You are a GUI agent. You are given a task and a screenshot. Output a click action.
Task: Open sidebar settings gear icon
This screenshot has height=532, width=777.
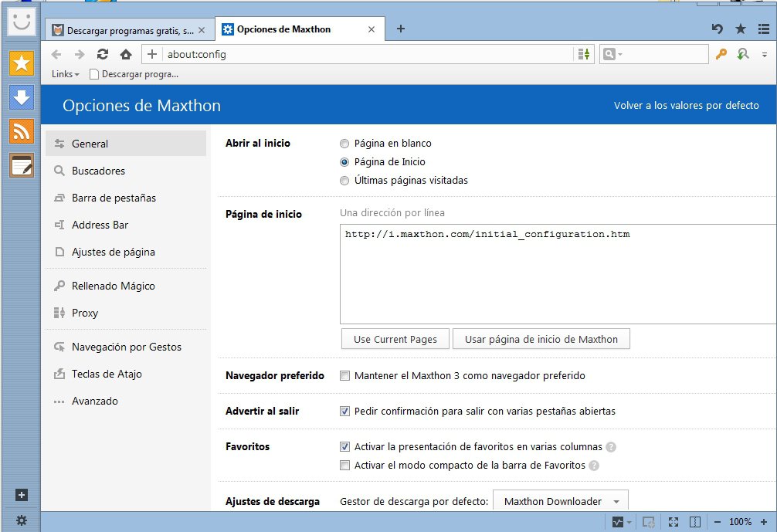point(22,520)
